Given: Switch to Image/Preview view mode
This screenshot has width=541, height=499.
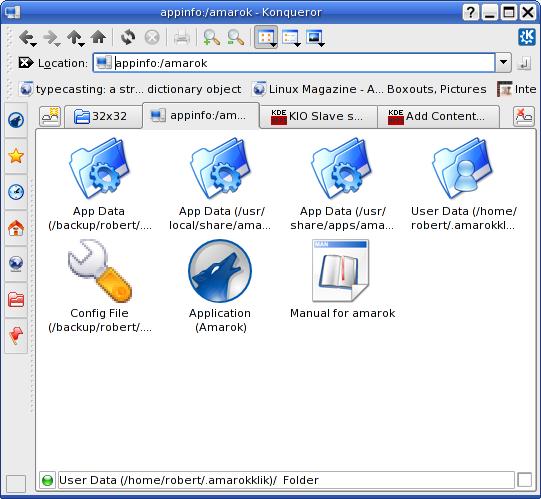Looking at the screenshot, I should pos(314,37).
